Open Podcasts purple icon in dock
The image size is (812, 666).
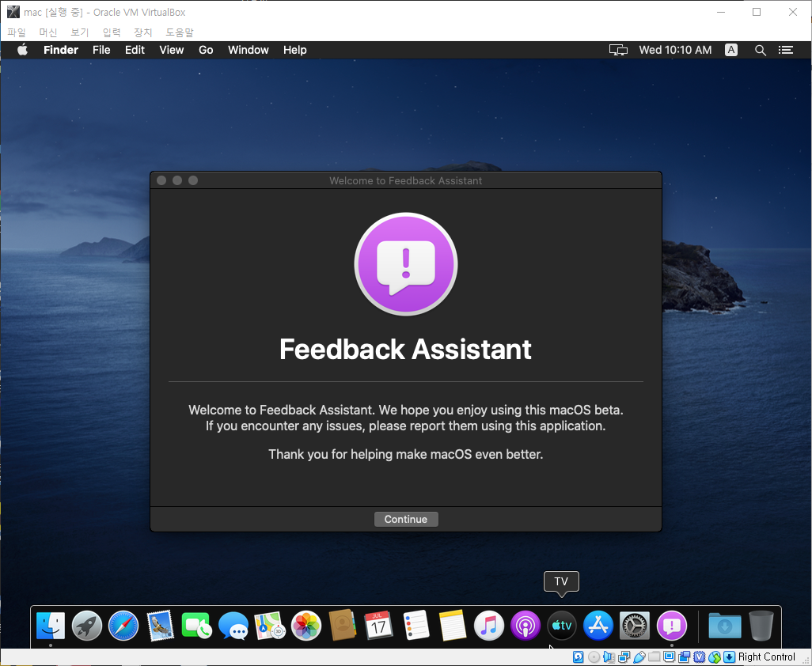tap(525, 626)
